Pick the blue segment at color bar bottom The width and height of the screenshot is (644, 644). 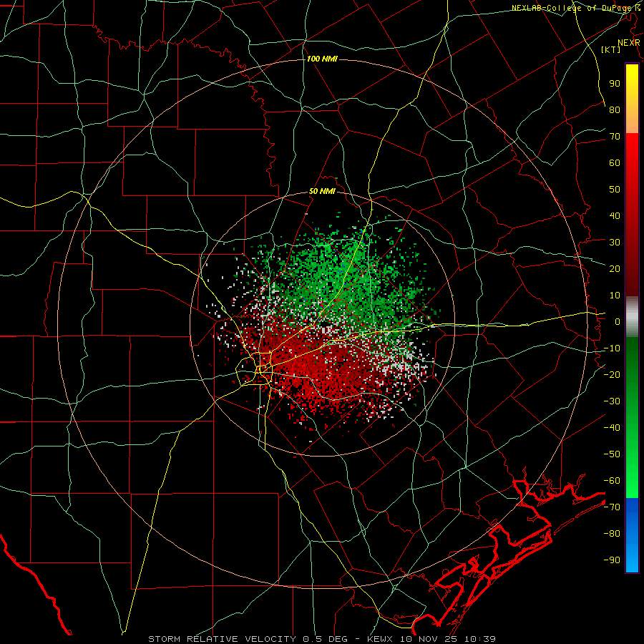[632, 535]
